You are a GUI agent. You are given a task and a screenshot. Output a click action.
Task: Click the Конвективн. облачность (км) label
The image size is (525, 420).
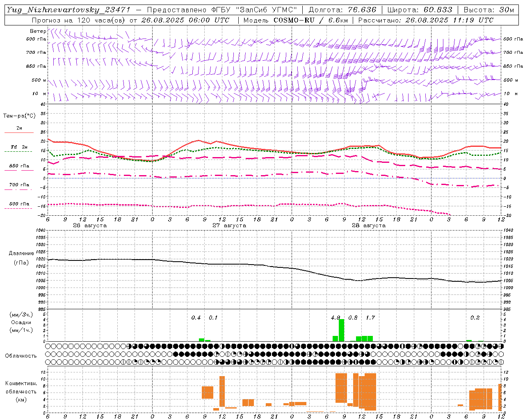pyautogui.click(x=21, y=391)
